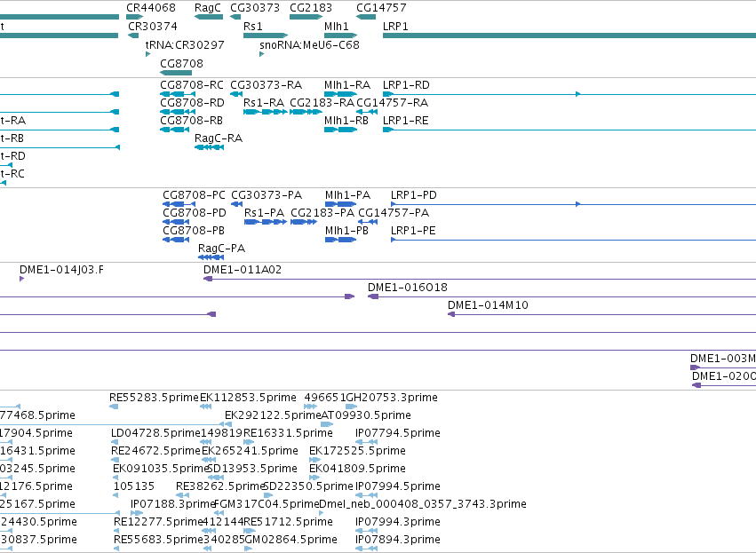
Task: Open Dmel_neb_000408_0357_3743.3prime label
Action: point(423,504)
